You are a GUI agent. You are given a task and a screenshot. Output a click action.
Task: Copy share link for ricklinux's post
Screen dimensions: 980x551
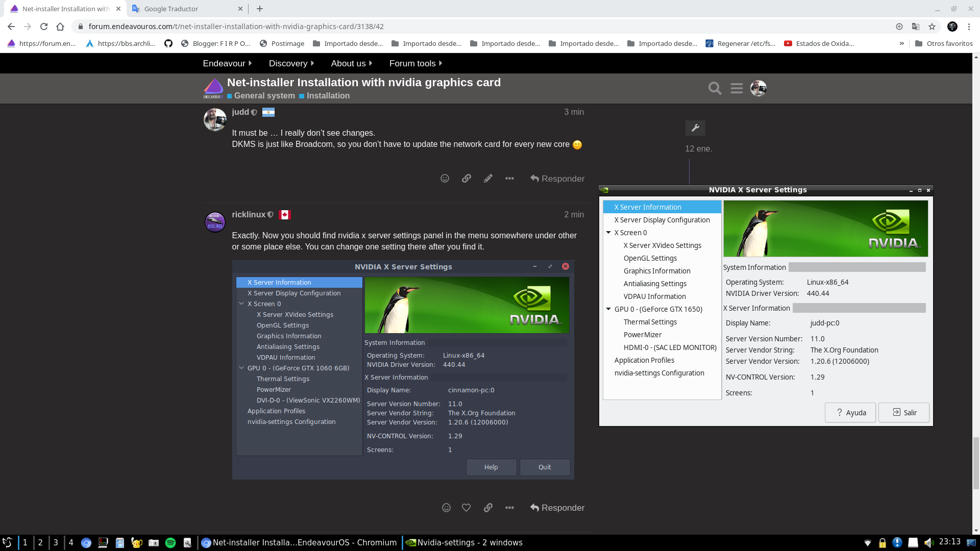click(488, 508)
